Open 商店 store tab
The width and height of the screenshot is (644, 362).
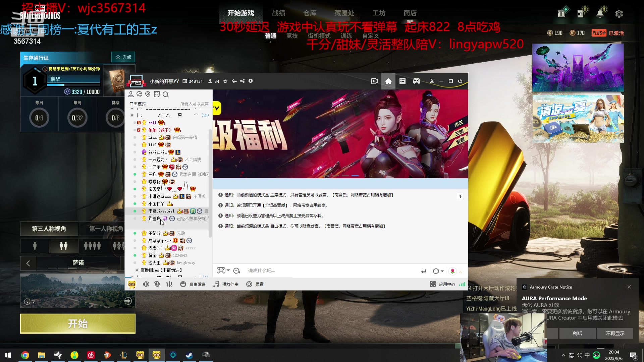(410, 13)
